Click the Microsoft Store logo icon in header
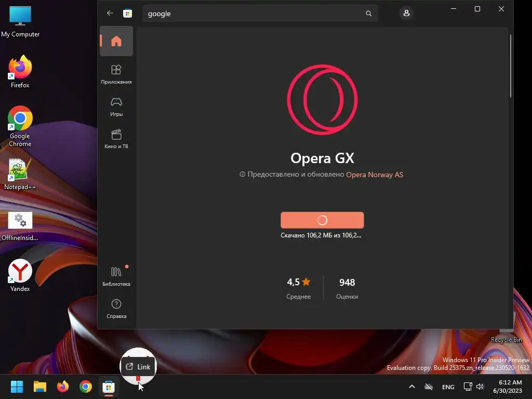This screenshot has height=399, width=532. pyautogui.click(x=128, y=13)
